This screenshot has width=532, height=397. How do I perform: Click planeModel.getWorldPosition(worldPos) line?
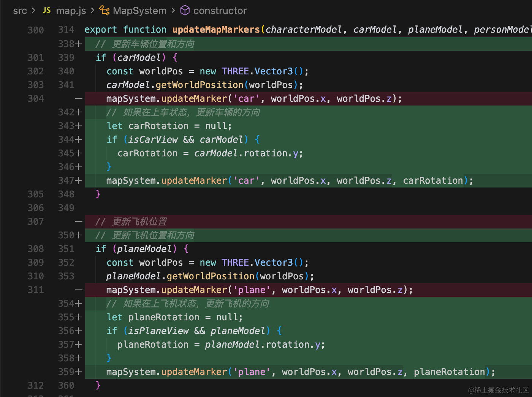210,276
